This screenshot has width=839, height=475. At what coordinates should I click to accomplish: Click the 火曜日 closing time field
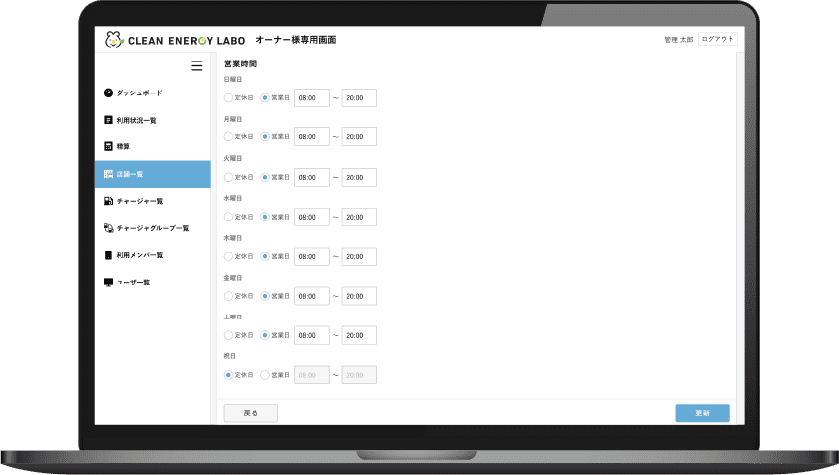tap(359, 177)
